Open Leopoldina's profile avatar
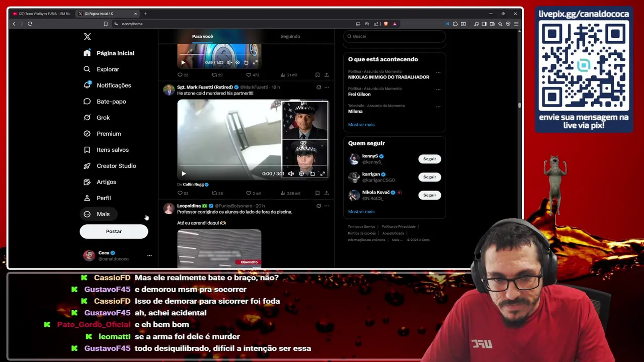 [169, 208]
